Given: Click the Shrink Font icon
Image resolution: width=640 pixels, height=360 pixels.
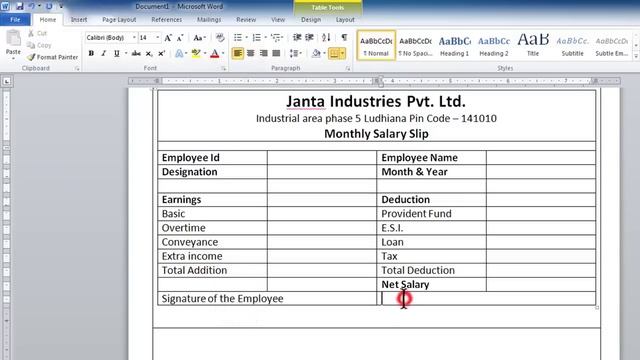Looking at the screenshot, I should tap(180, 38).
